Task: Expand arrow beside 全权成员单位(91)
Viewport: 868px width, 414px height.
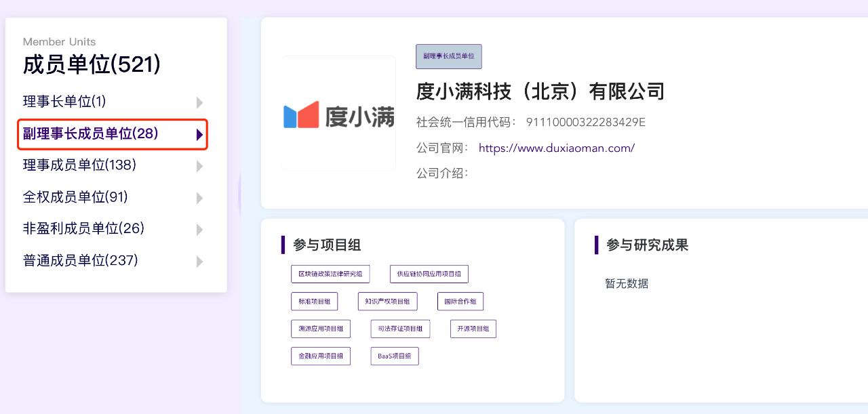Action: [199, 198]
